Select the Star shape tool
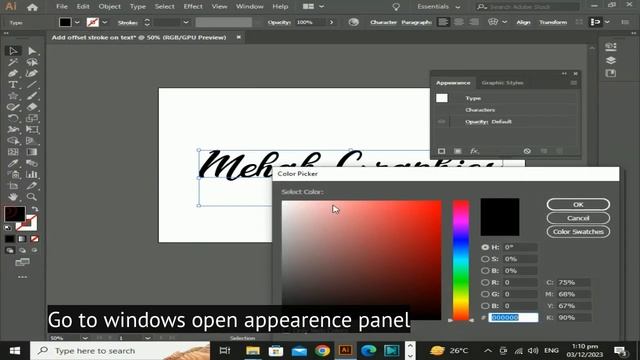 coord(13,96)
